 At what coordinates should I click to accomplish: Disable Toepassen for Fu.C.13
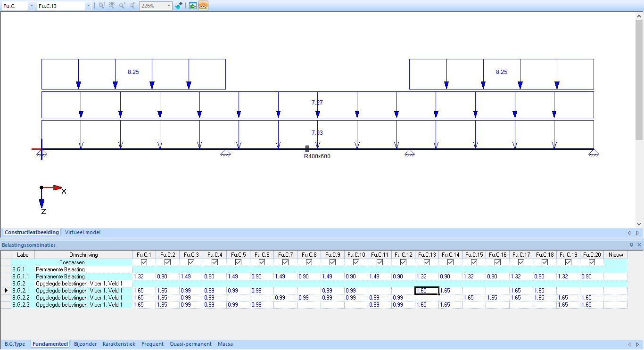(x=427, y=262)
